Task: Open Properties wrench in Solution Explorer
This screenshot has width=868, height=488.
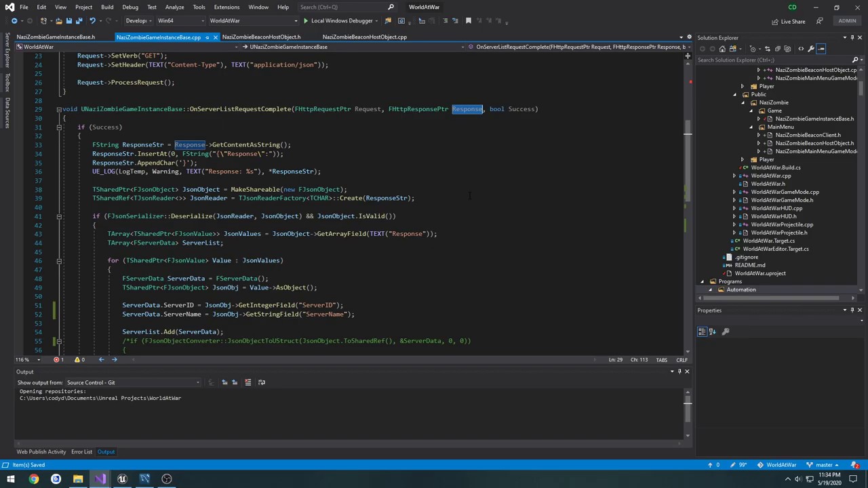Action: [x=811, y=49]
